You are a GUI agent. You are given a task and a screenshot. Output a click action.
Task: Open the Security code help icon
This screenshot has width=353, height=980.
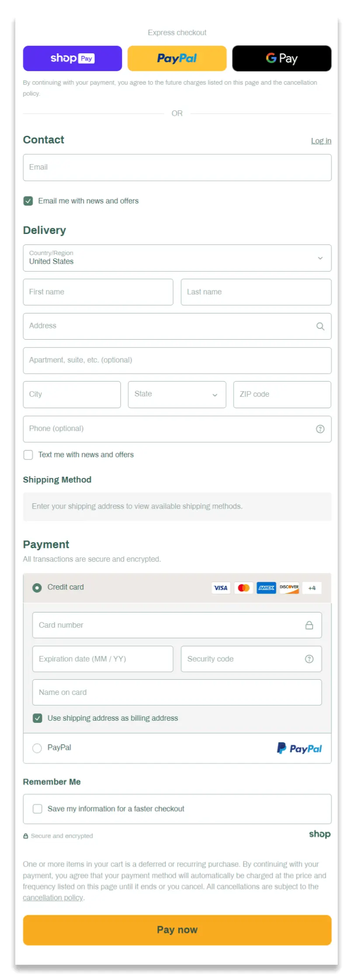tap(309, 659)
